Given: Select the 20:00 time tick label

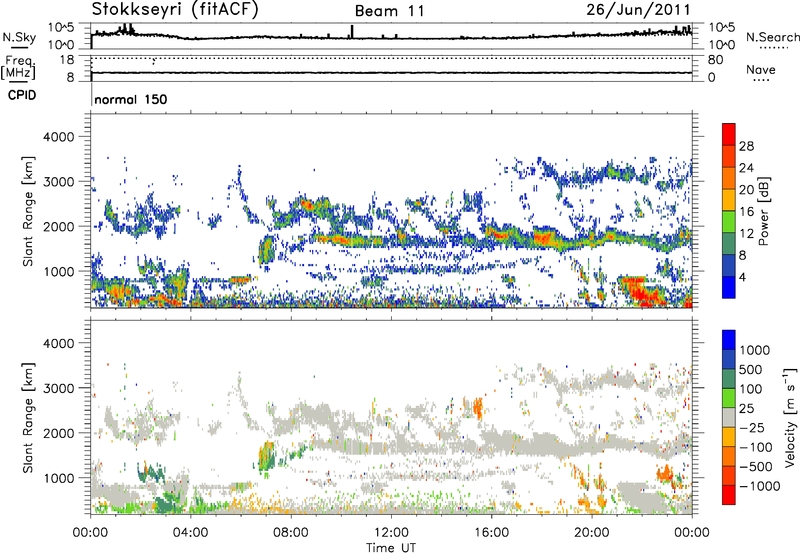Looking at the screenshot, I should click(x=592, y=532).
